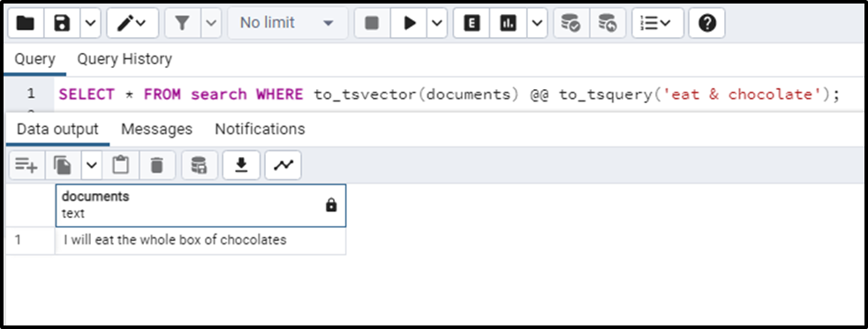The image size is (868, 329).
Task: Open file with the folder icon
Action: pos(26,23)
